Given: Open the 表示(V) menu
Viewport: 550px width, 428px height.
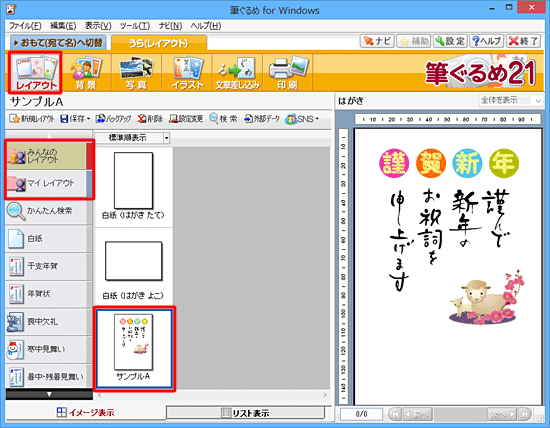Looking at the screenshot, I should pos(98,26).
